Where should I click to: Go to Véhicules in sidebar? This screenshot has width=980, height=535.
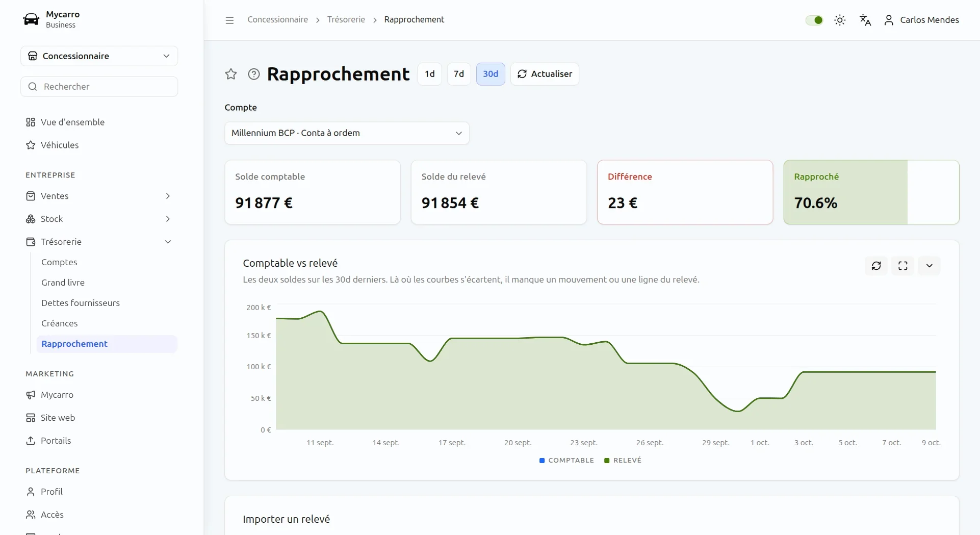coord(99,145)
